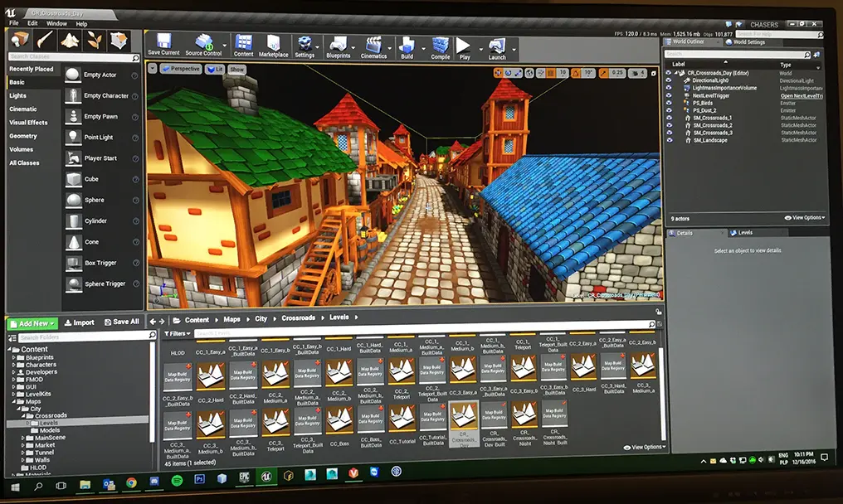Image resolution: width=843 pixels, height=504 pixels.
Task: Go back in Content Browser history
Action: [153, 321]
